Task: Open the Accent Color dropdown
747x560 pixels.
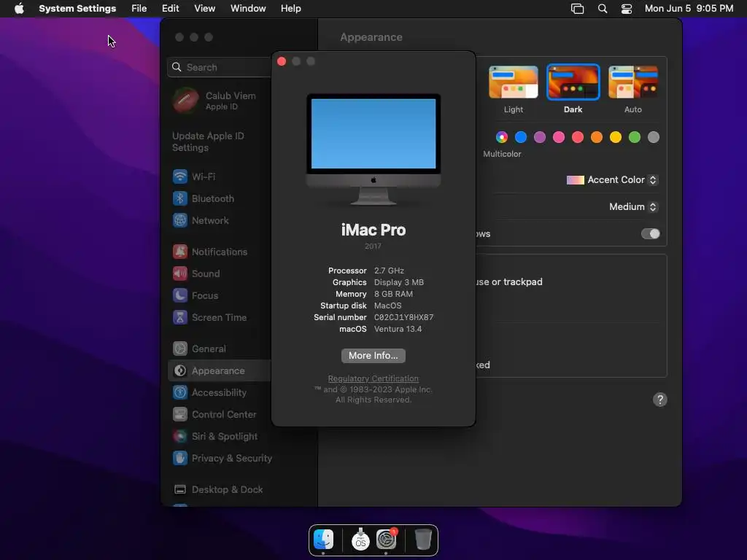Action: (x=612, y=180)
